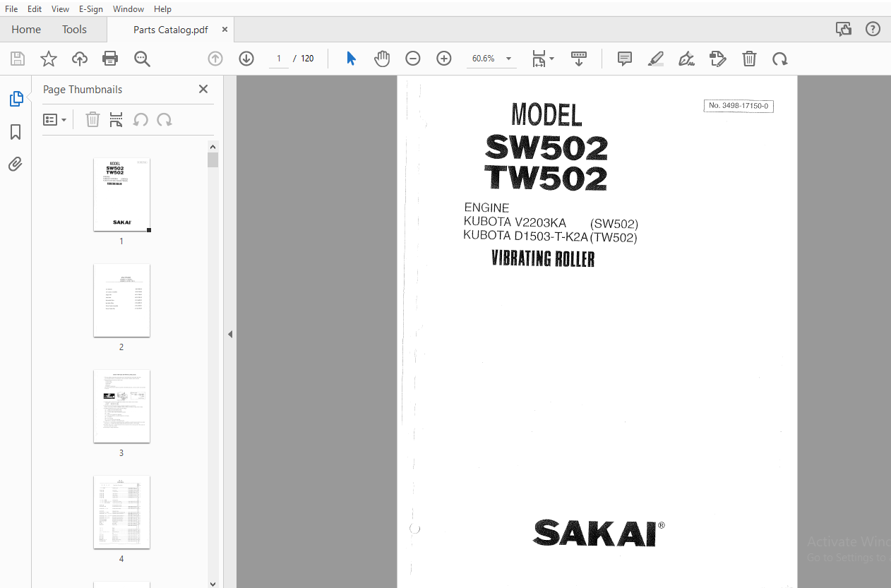Bookmark file with the star icon
The width and height of the screenshot is (891, 588).
pos(49,59)
